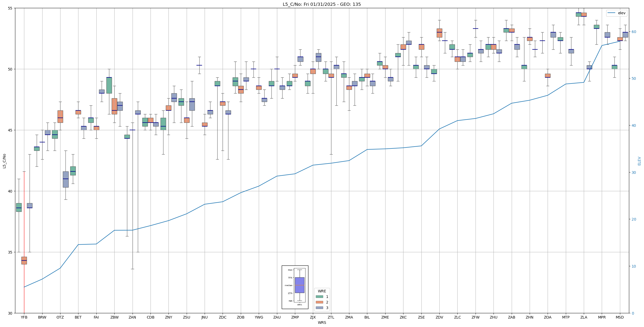The image size is (644, 327).
Task: Click the ZLA station tick label
Action: pyautogui.click(x=584, y=317)
